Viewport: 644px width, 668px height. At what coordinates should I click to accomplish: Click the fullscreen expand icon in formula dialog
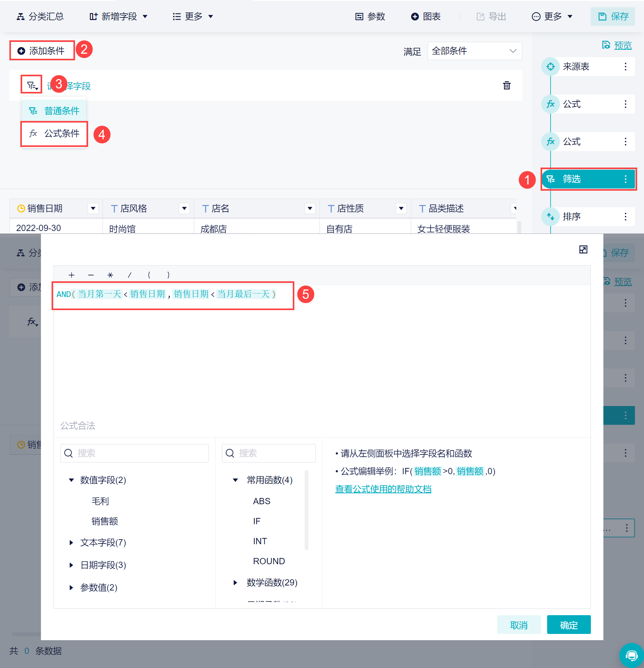pyautogui.click(x=583, y=249)
